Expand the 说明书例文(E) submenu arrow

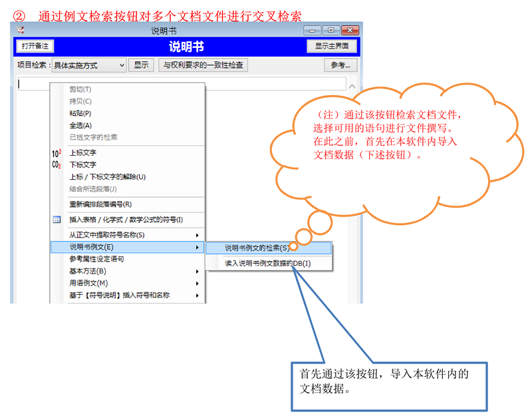[197, 247]
